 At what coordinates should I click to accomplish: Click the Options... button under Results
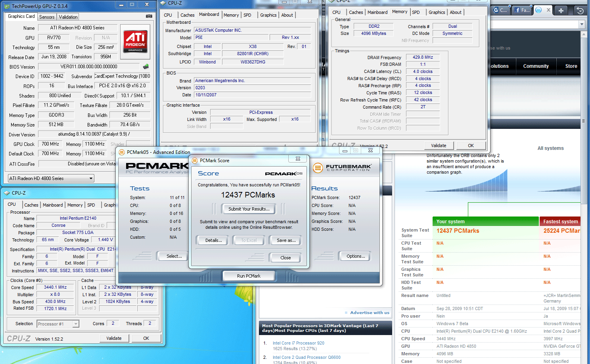(356, 256)
